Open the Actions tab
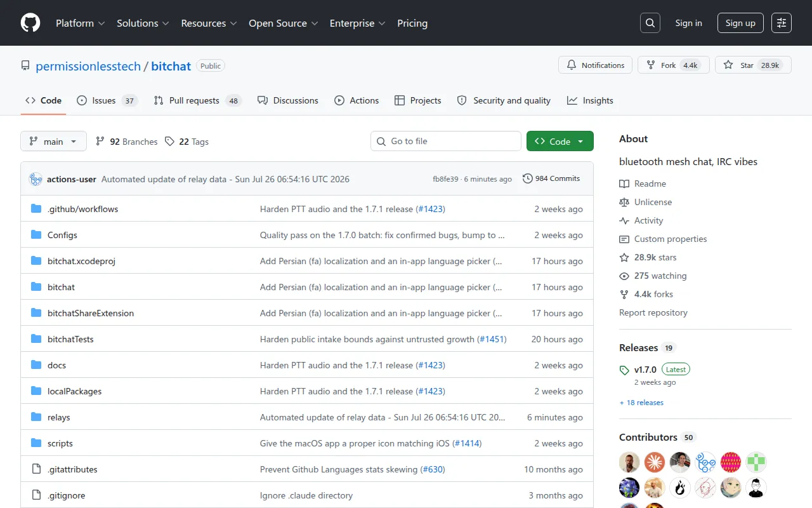The width and height of the screenshot is (812, 508). pyautogui.click(x=357, y=100)
